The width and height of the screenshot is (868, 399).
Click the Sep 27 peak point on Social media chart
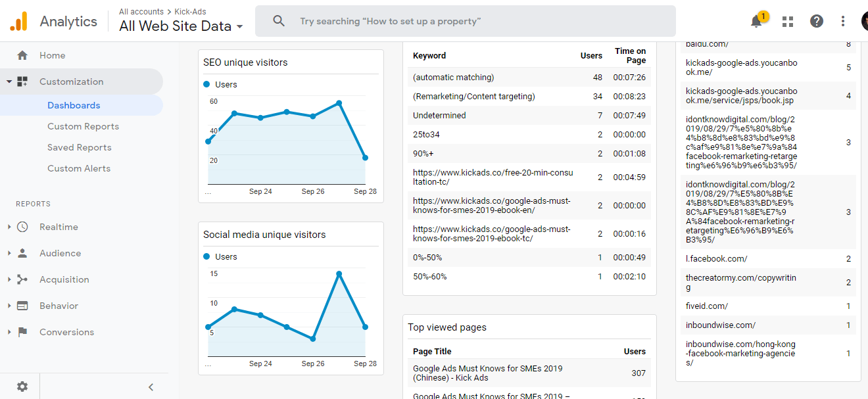pos(339,273)
